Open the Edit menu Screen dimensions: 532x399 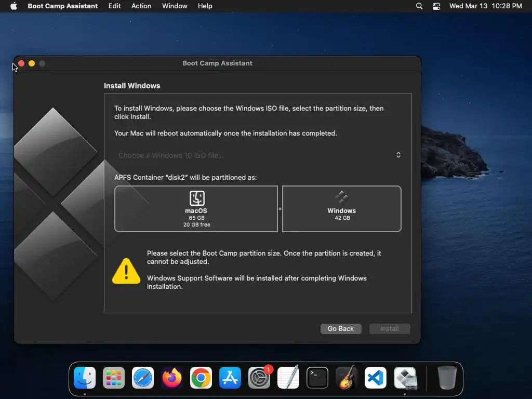[114, 6]
